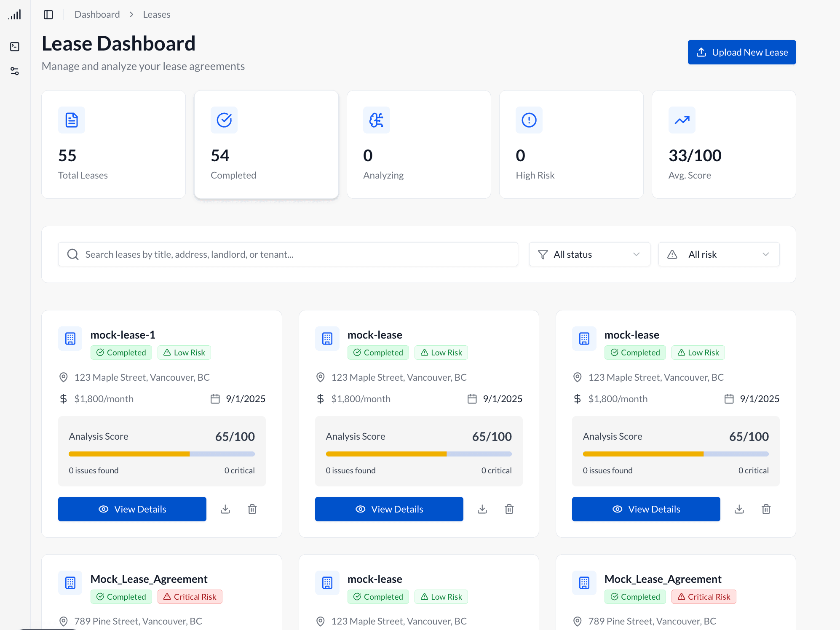This screenshot has width=840, height=630.
Task: Download the mock-lease-1 lease file
Action: (225, 509)
